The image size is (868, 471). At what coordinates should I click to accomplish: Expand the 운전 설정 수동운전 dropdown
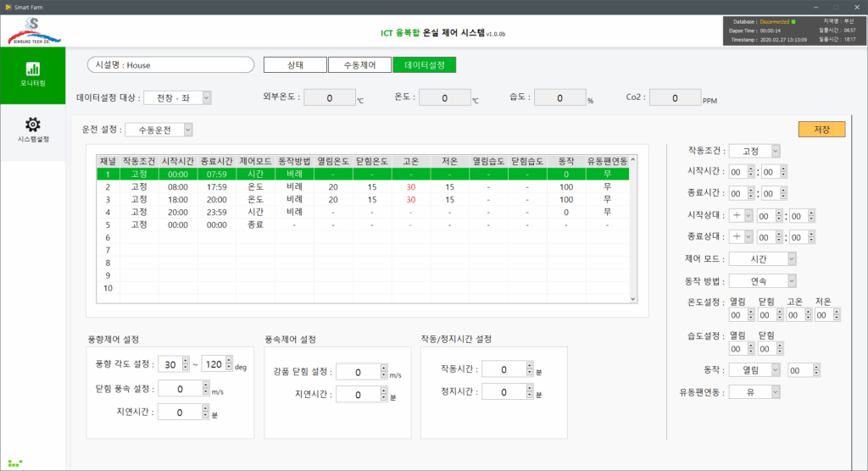[159, 130]
